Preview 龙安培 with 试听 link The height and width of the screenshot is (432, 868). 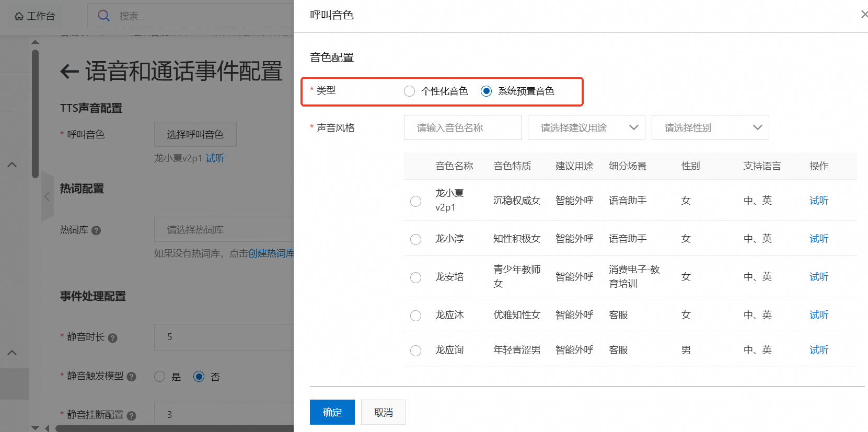tap(819, 277)
